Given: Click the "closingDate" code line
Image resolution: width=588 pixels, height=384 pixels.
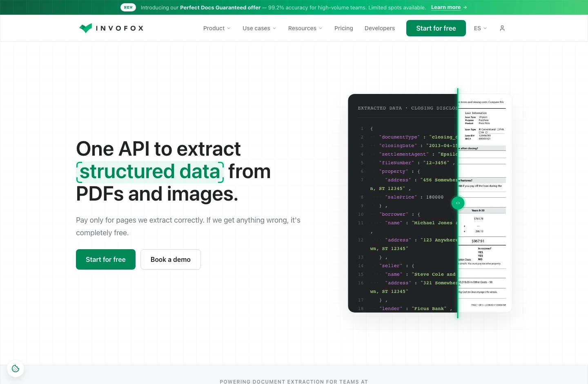Looking at the screenshot, I should 418,146.
